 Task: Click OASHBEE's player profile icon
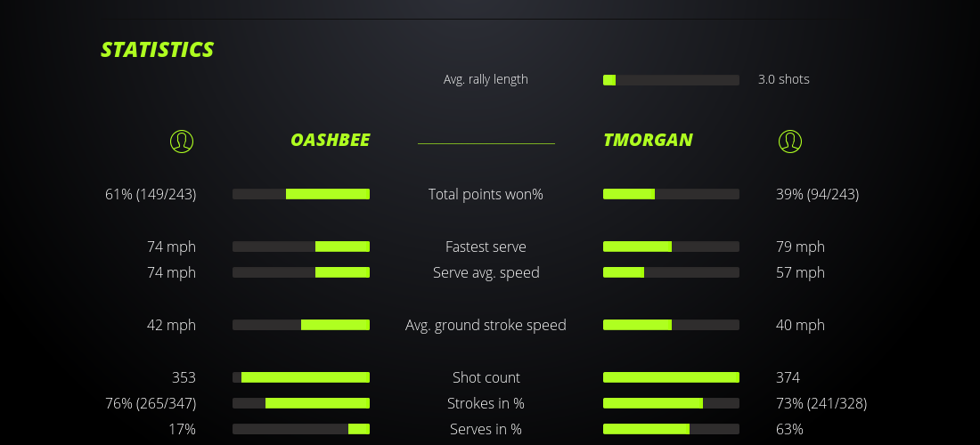click(x=182, y=141)
